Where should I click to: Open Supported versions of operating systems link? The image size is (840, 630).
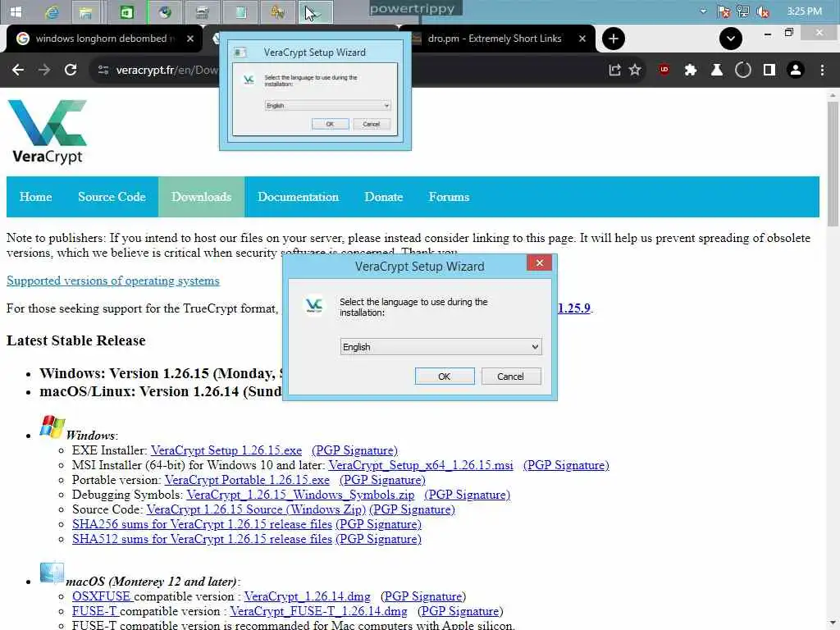pyautogui.click(x=113, y=281)
